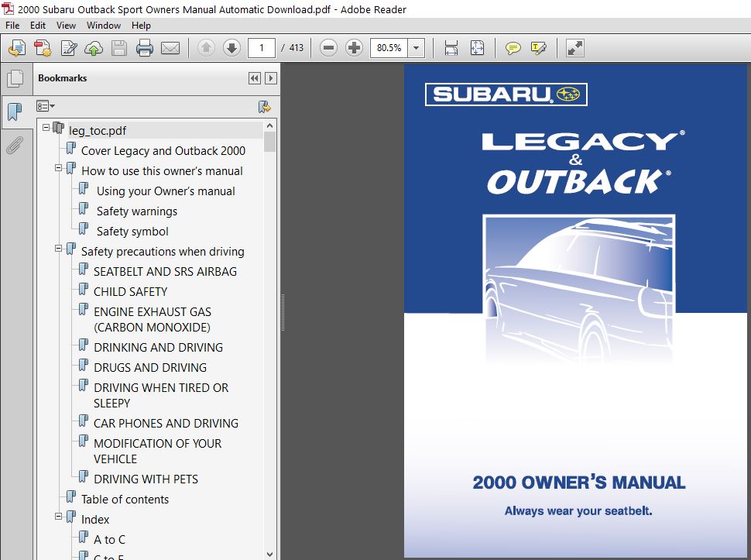Collapse How to use this owner's manual
Image resolution: width=751 pixels, height=560 pixels.
click(x=58, y=168)
